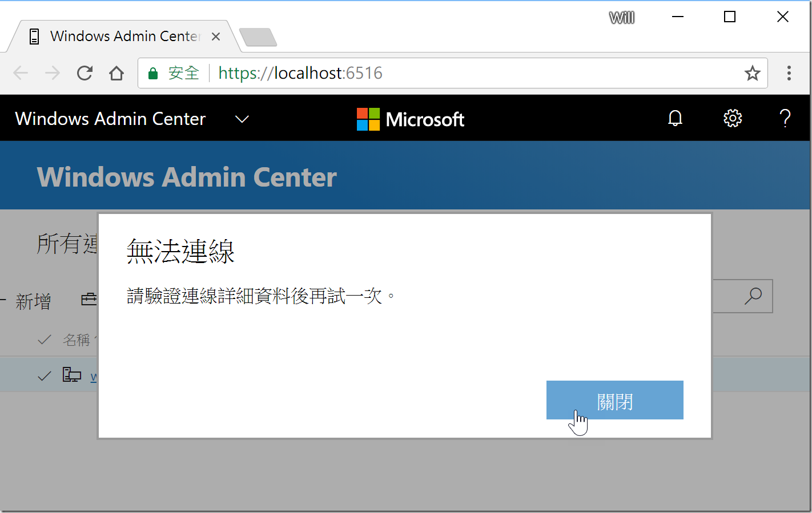Click the Will profile button in the title bar
The image size is (812, 513).
[x=622, y=18]
